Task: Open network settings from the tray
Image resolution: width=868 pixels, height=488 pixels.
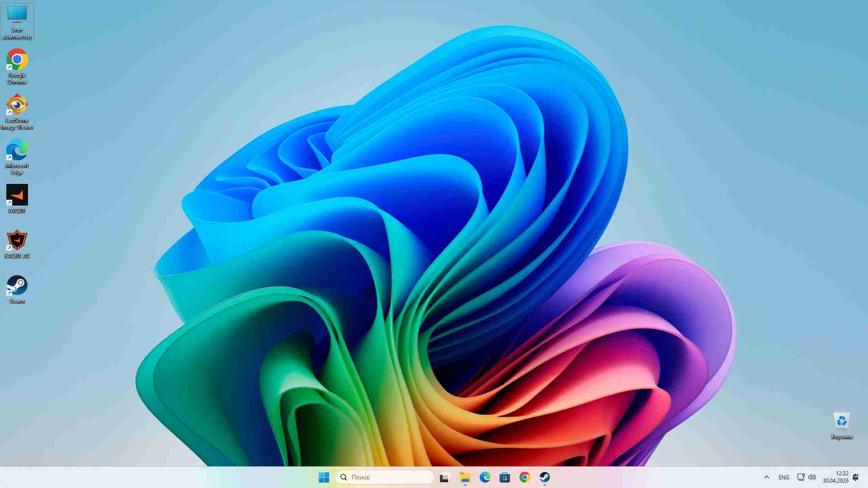Action: pos(801,477)
